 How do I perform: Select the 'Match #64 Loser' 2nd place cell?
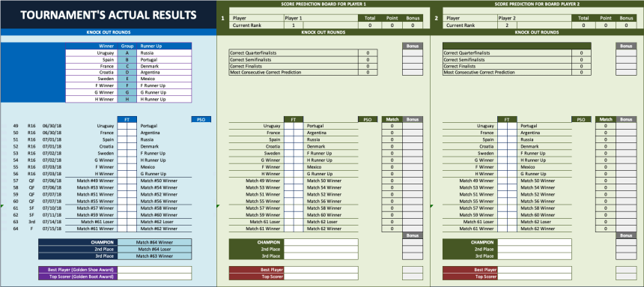coord(154,250)
